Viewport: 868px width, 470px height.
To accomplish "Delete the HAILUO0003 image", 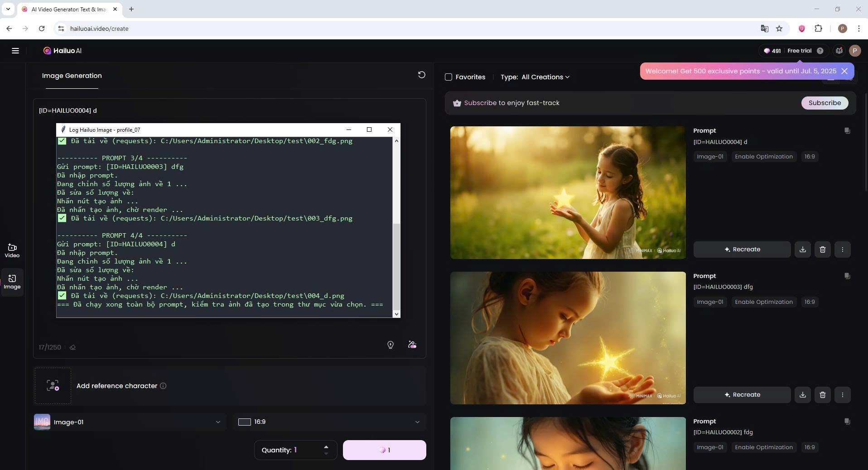I will coord(823,395).
